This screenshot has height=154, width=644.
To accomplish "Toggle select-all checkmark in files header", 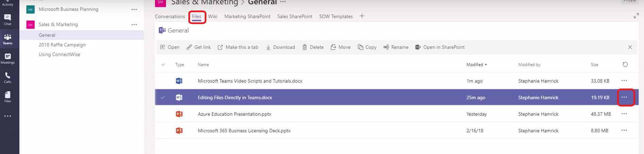I will point(163,64).
